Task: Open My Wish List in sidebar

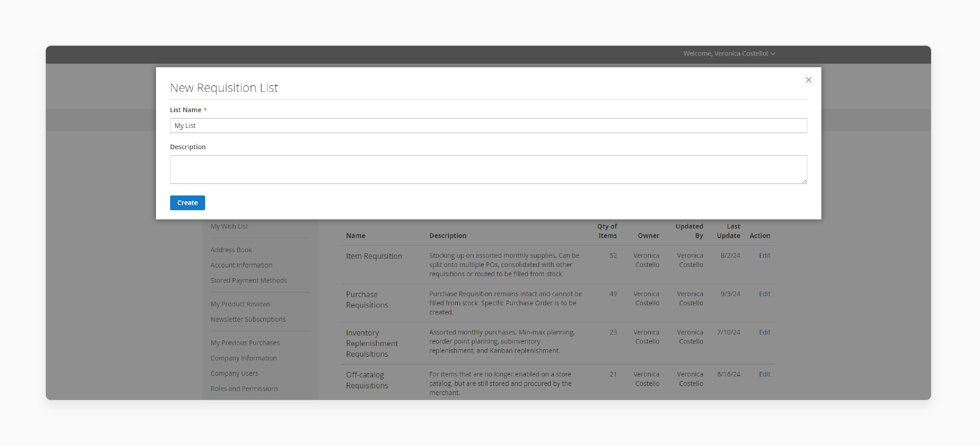Action: (229, 226)
